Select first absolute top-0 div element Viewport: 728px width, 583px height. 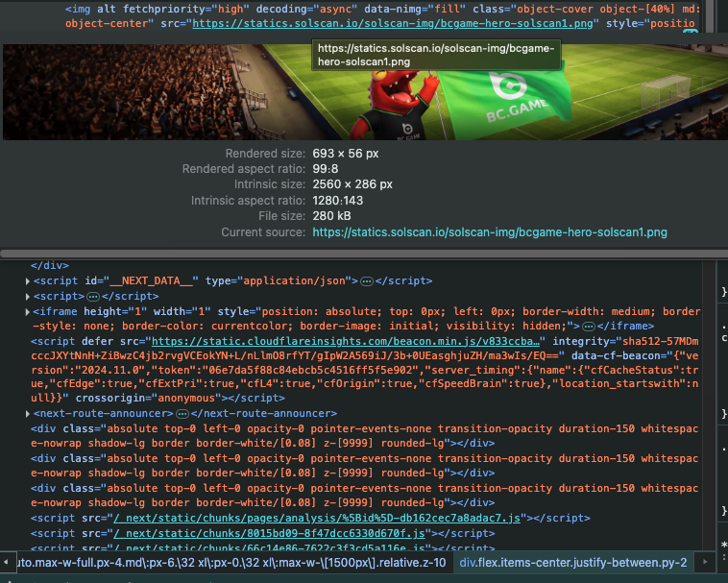tap(364, 436)
